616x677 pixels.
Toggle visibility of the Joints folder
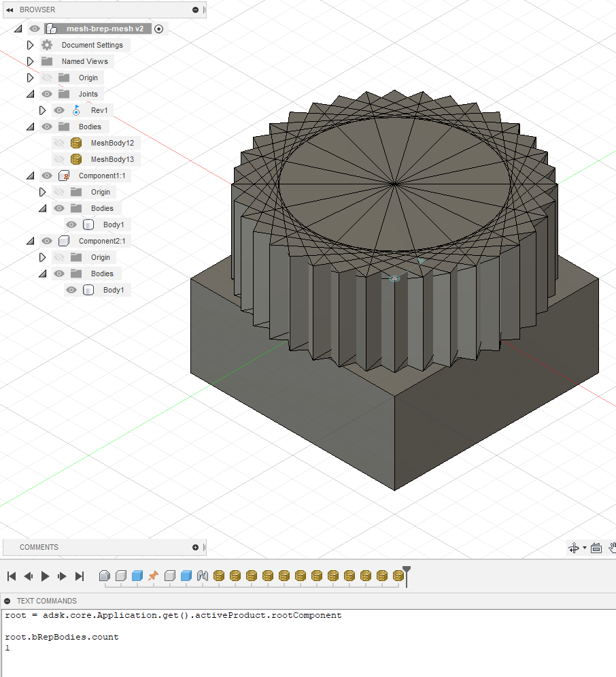click(46, 94)
